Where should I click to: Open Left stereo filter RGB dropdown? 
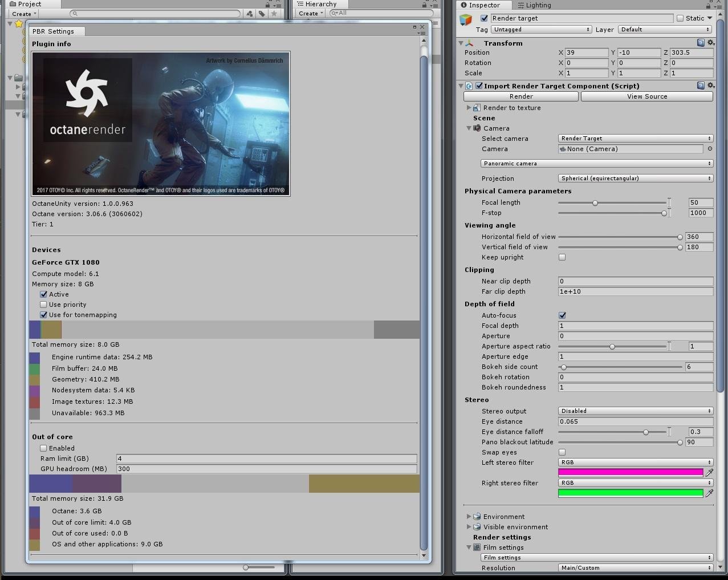click(636, 463)
